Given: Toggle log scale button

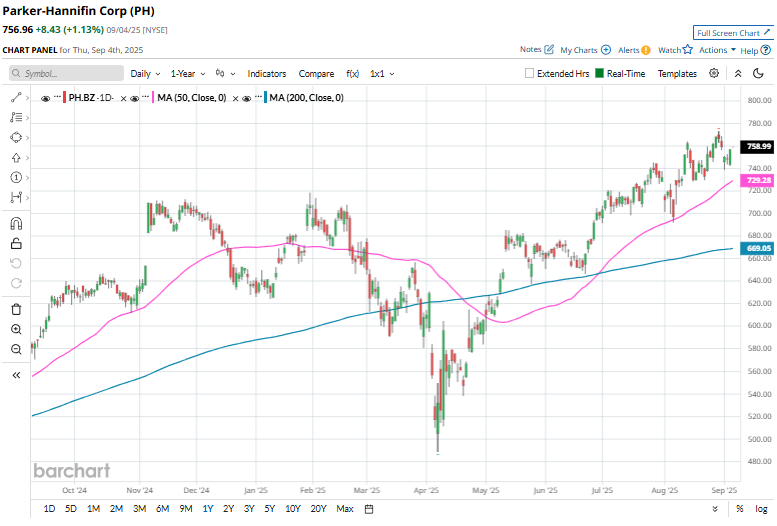Looking at the screenshot, I should point(761,509).
